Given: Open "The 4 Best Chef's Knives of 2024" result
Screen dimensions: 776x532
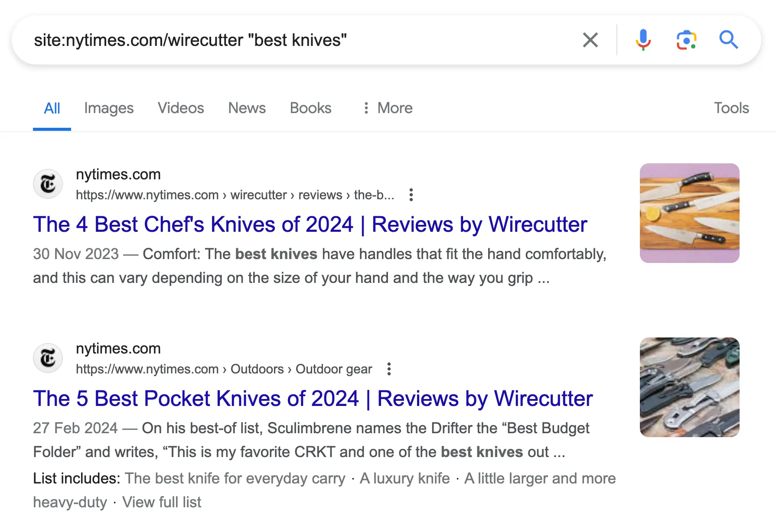Looking at the screenshot, I should point(310,224).
